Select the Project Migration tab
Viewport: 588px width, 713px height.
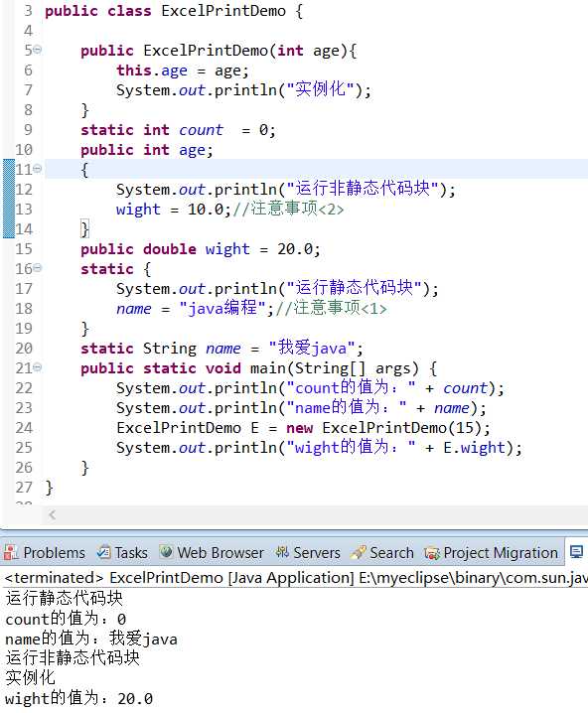click(x=491, y=552)
